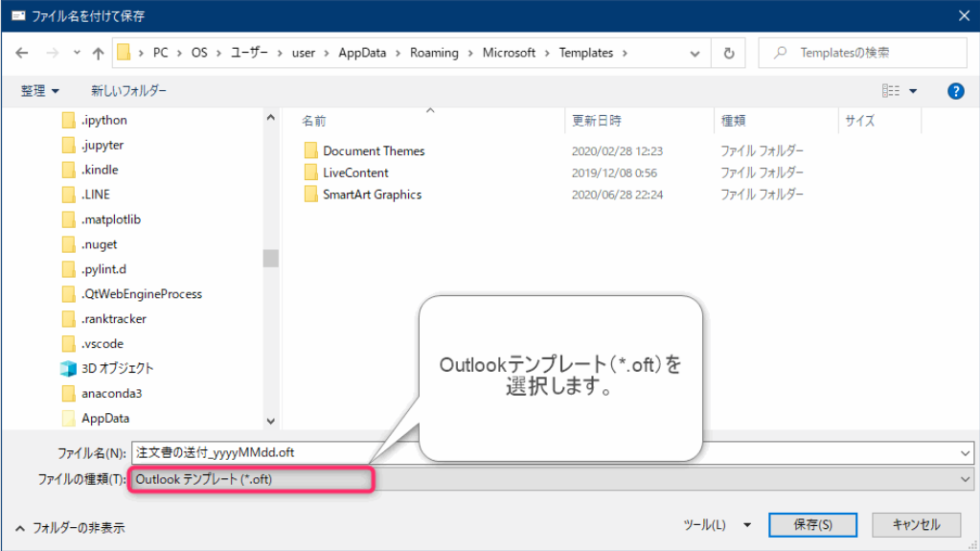The image size is (980, 551).
Task: Click the Templatesの検索 search box
Action: click(862, 53)
